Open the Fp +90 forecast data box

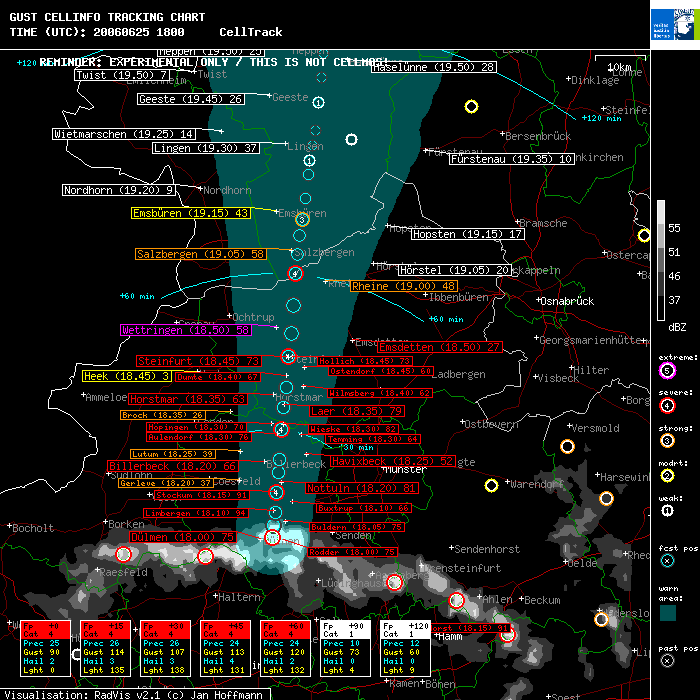tap(347, 647)
